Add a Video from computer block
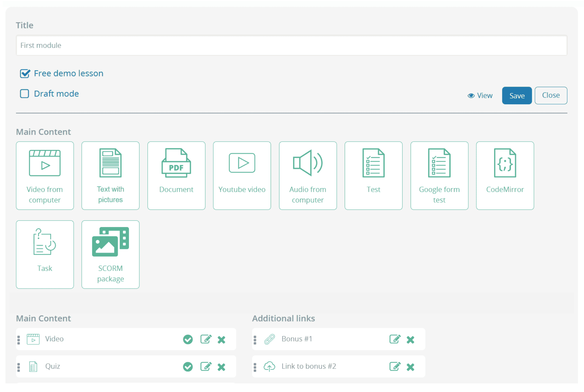The width and height of the screenshot is (584, 392). click(45, 176)
